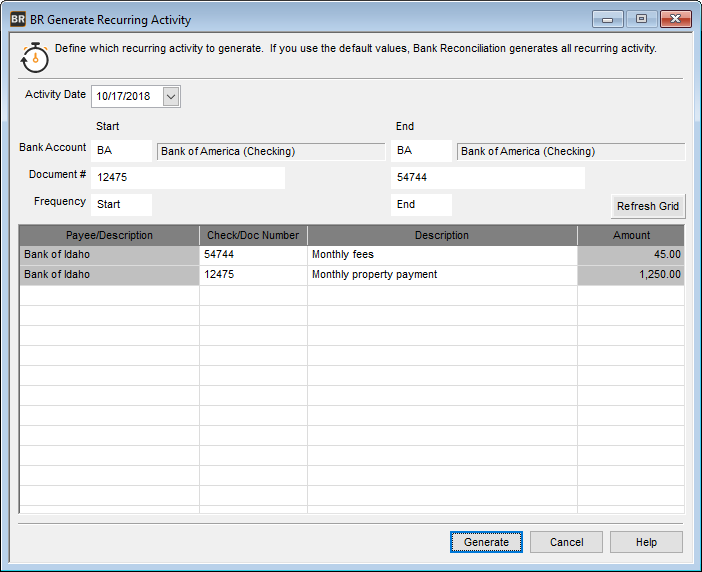
Task: Click the Refresh Grid button
Action: [x=648, y=206]
